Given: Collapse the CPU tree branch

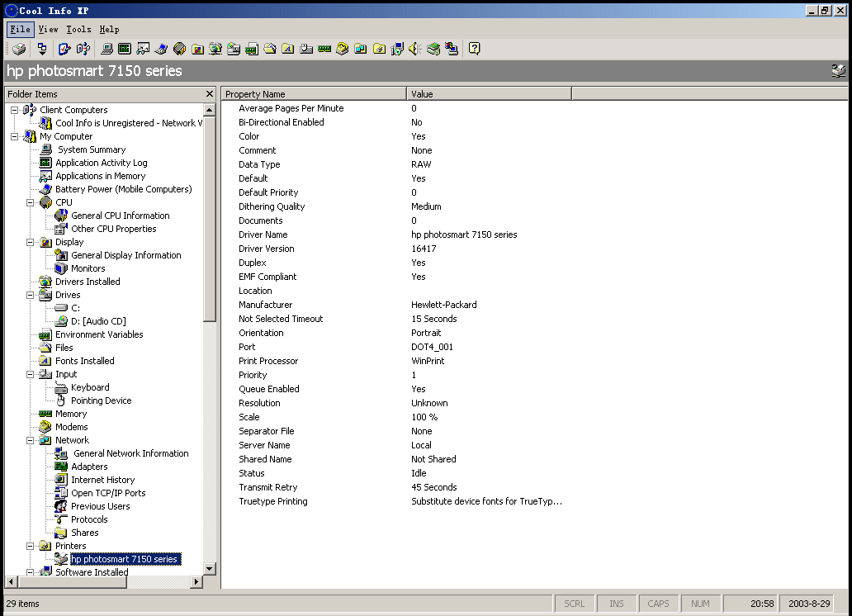Looking at the screenshot, I should pyautogui.click(x=31, y=202).
